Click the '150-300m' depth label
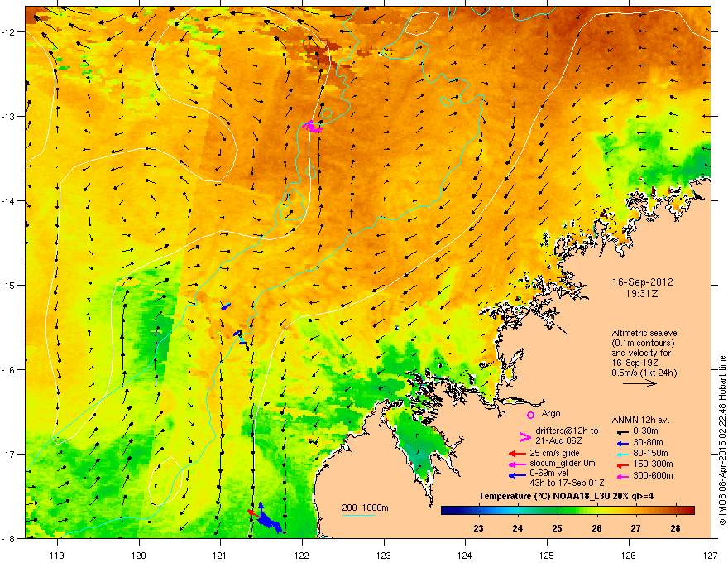The height and width of the screenshot is (563, 728). (x=653, y=464)
